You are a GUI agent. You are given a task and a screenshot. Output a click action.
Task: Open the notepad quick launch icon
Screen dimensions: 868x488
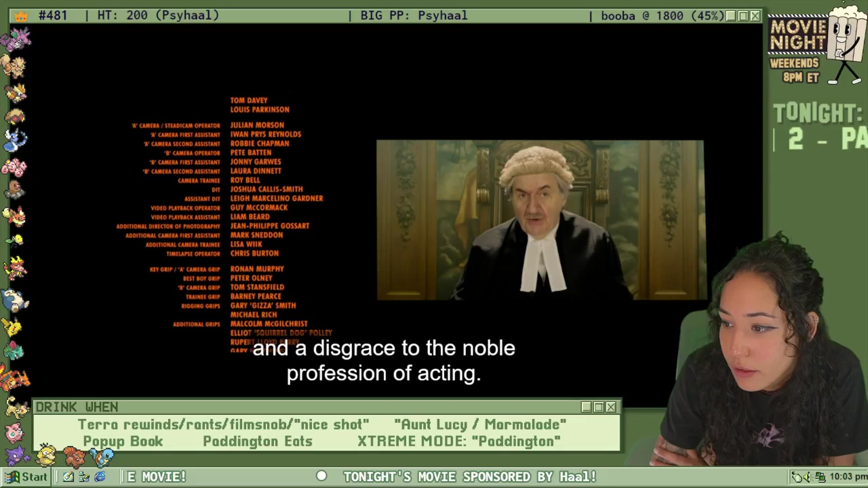point(68,477)
